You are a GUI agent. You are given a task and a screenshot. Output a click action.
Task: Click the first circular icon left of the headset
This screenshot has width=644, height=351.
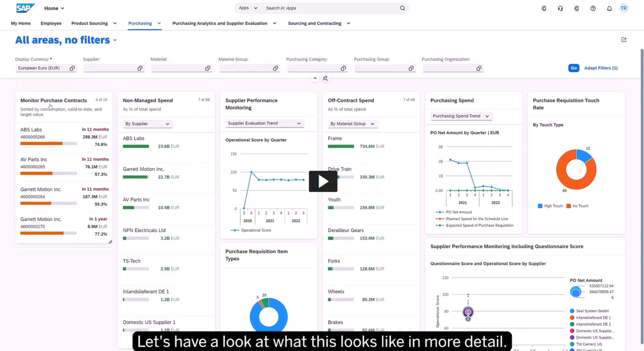point(544,9)
